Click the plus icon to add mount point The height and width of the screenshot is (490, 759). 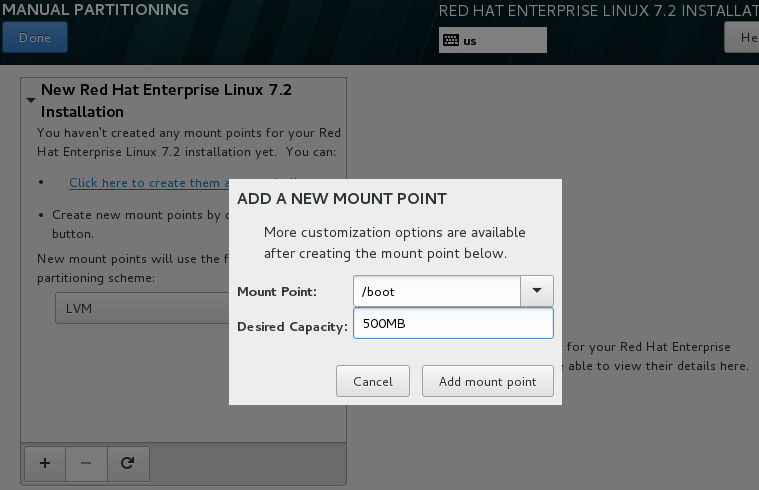pyautogui.click(x=45, y=463)
